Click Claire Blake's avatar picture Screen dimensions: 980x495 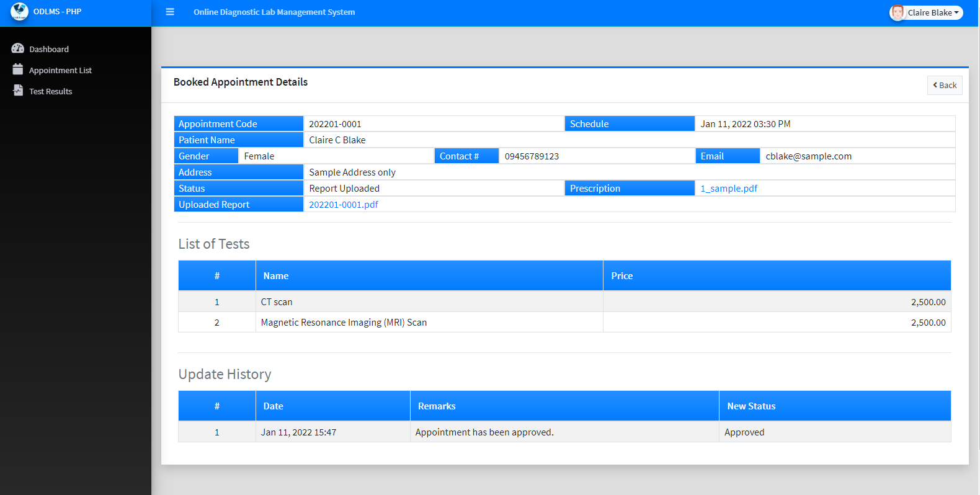pyautogui.click(x=898, y=12)
